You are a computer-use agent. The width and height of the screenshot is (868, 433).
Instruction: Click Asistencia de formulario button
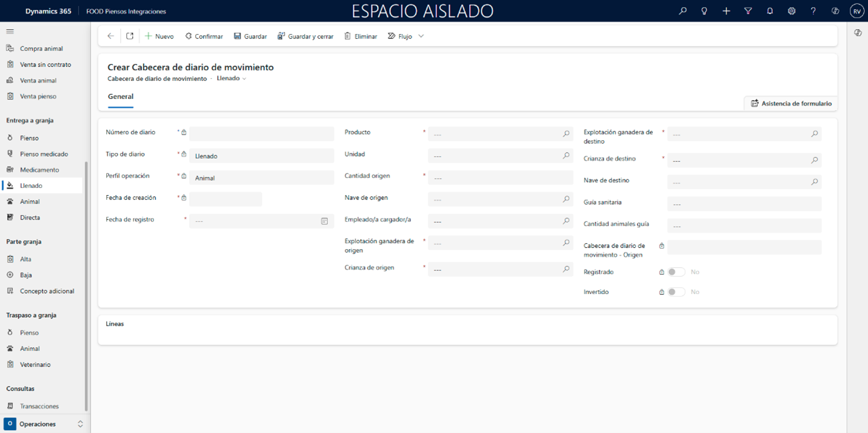click(x=791, y=104)
